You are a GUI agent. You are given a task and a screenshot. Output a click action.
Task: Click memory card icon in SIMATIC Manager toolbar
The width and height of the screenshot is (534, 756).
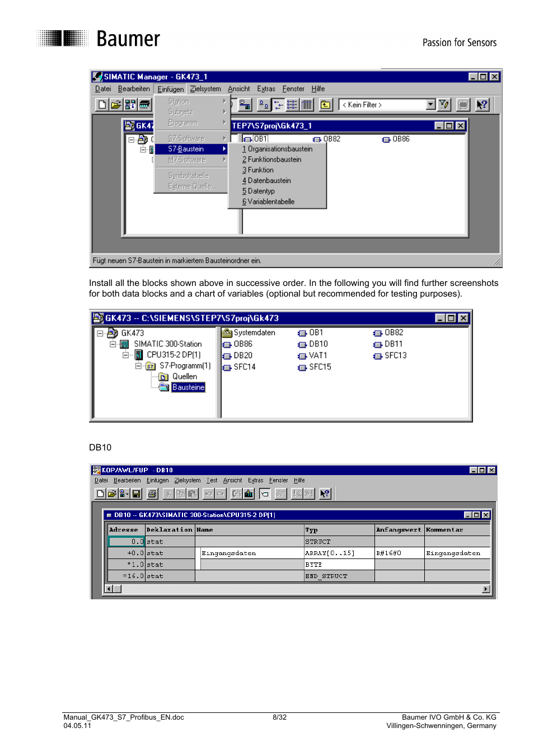pyautogui.click(x=145, y=105)
